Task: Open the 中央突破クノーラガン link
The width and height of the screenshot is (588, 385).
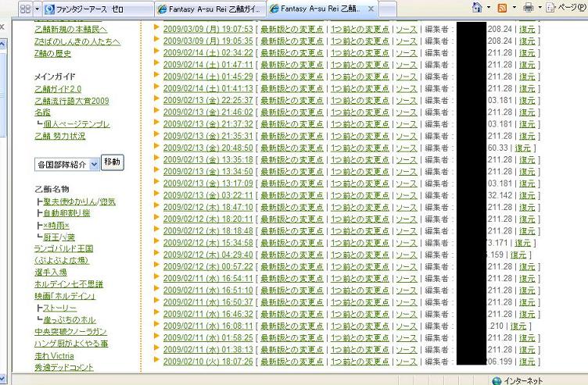Action: tap(70, 332)
